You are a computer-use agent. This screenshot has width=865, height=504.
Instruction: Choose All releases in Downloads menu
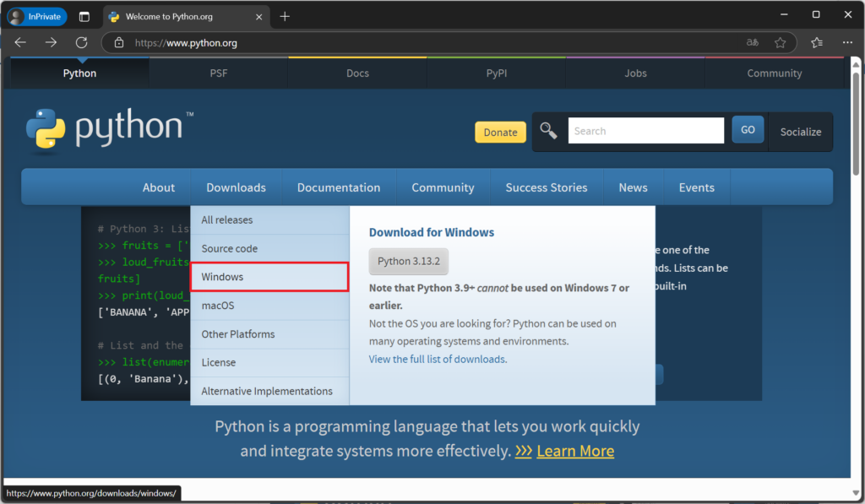(269, 220)
